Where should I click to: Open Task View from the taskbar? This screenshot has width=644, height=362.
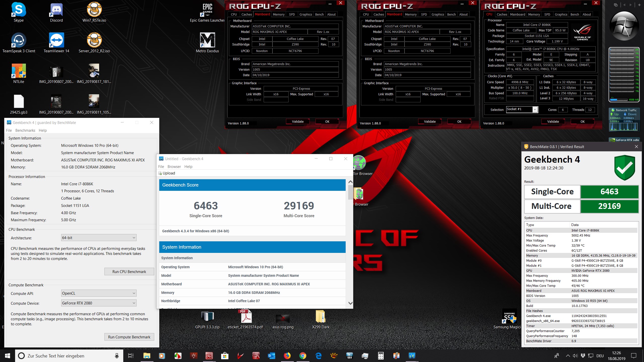131,356
